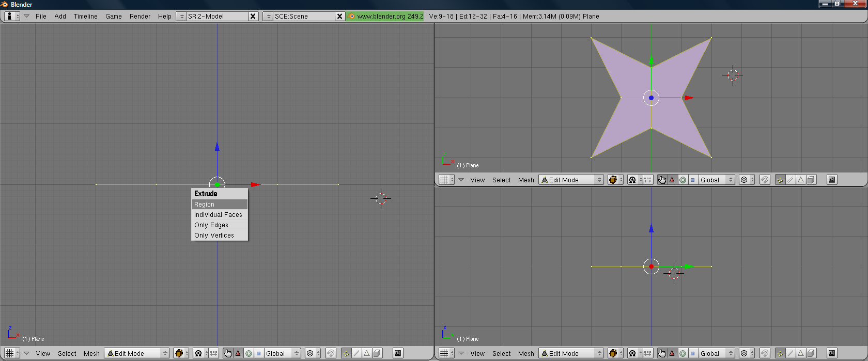868x361 pixels.
Task: Enable translate manipulator triangle in bottom-right viewport
Action: (x=673, y=353)
